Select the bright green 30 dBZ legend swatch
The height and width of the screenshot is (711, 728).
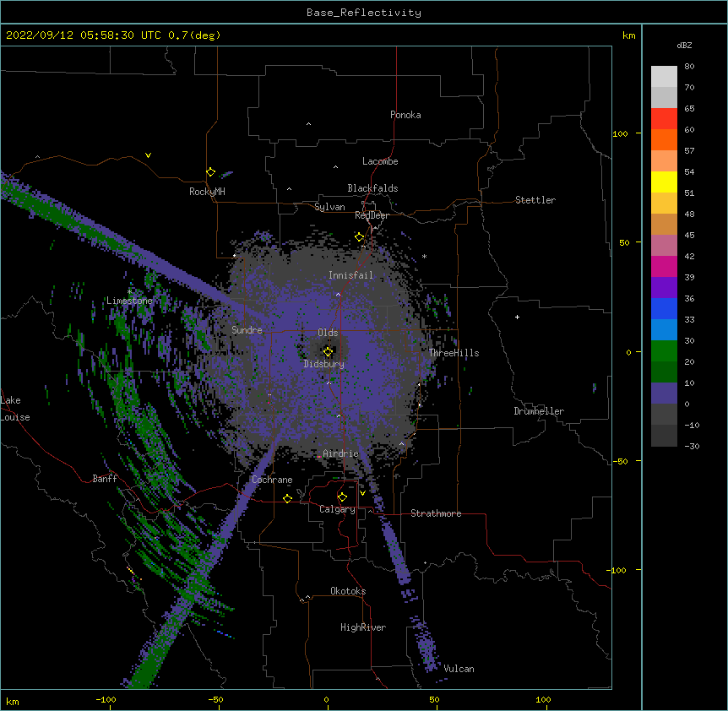click(x=664, y=351)
